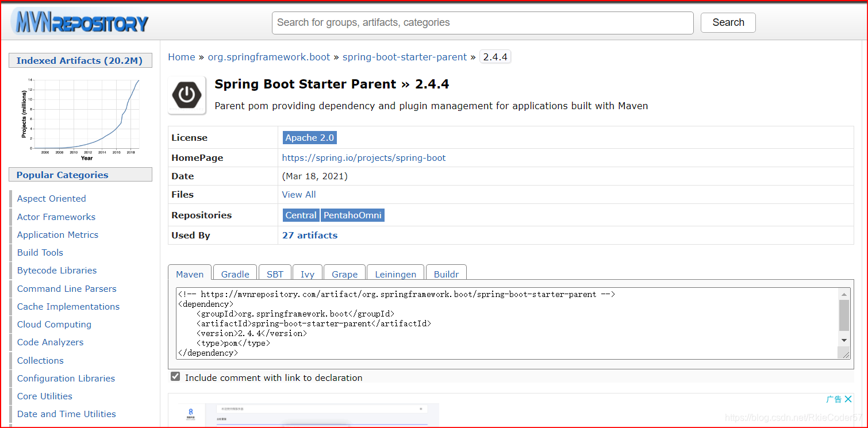Click the MVN Repository logo

pyautogui.click(x=79, y=22)
